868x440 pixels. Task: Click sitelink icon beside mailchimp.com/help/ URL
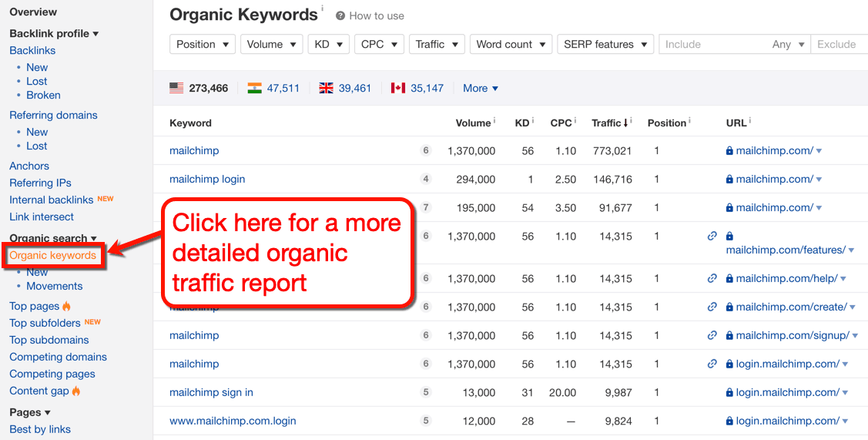(x=712, y=278)
